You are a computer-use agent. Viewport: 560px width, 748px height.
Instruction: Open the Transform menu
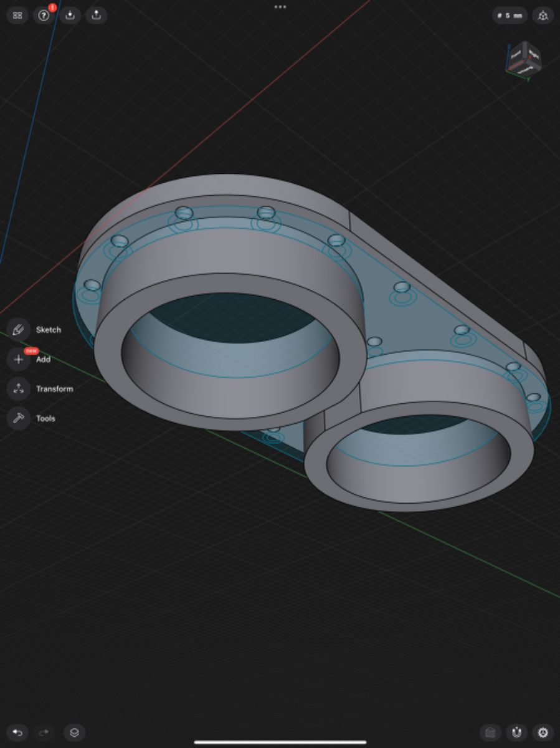(x=19, y=389)
